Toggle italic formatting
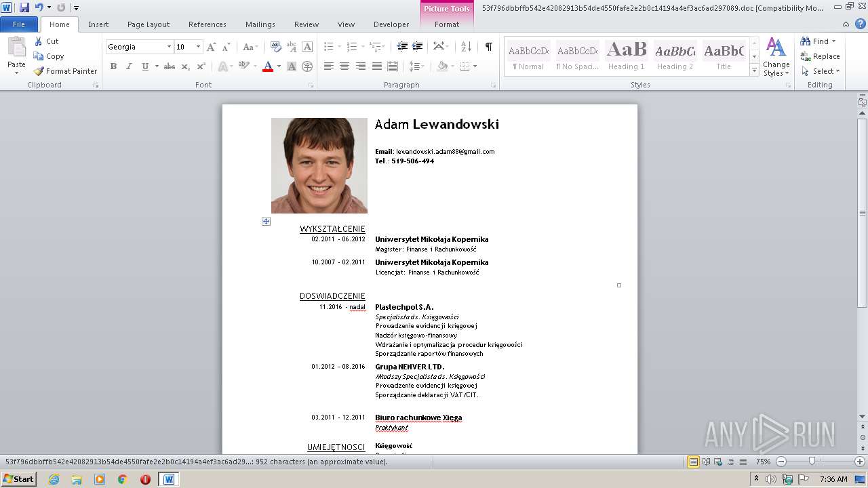 pyautogui.click(x=129, y=66)
